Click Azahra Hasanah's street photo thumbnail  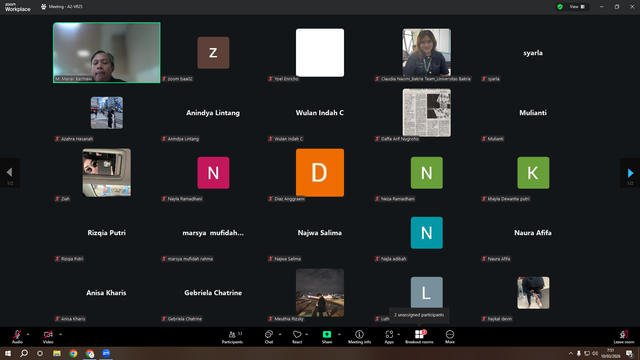pos(107,113)
